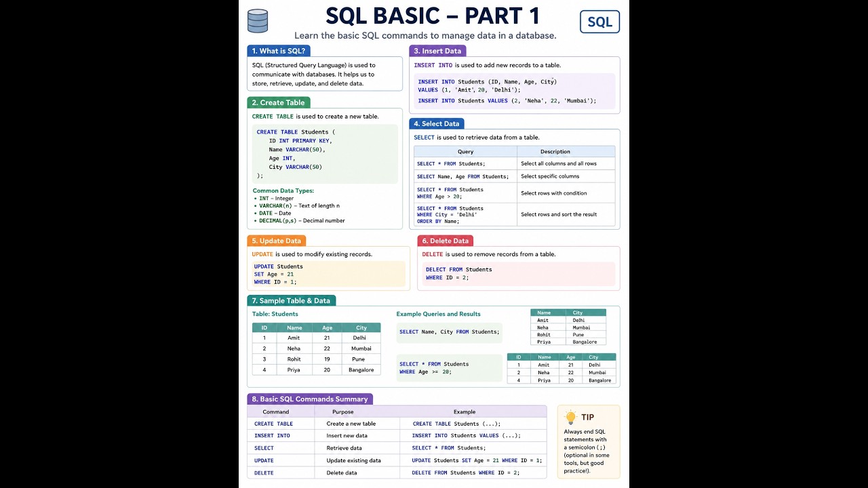Click the 'Common Data Types:' label
Screen dimensions: 868x488
283,190
